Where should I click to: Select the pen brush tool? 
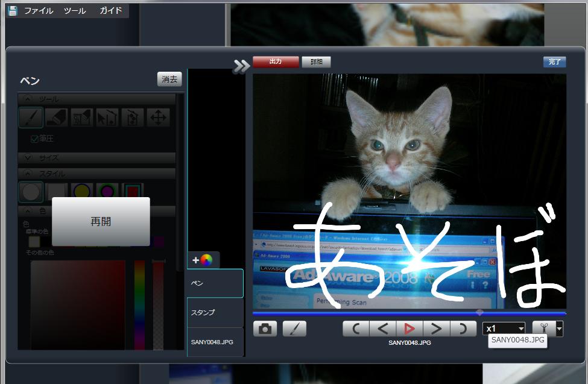click(x=31, y=117)
